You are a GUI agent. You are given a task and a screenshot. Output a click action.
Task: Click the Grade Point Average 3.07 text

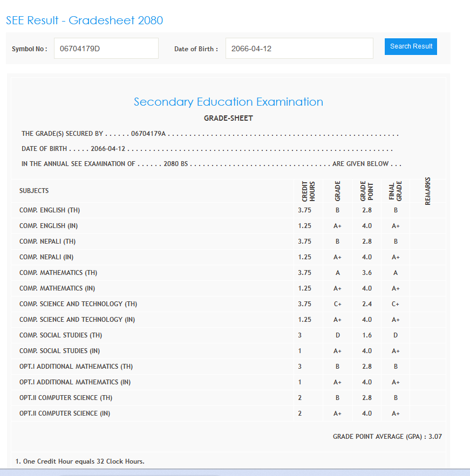[387, 437]
